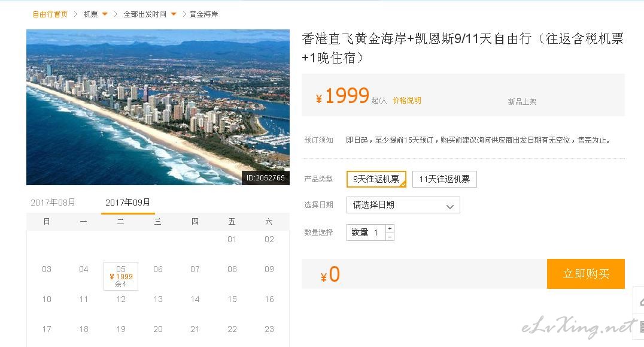Click calendar date 19
This screenshot has width=644, height=347.
[121, 330]
